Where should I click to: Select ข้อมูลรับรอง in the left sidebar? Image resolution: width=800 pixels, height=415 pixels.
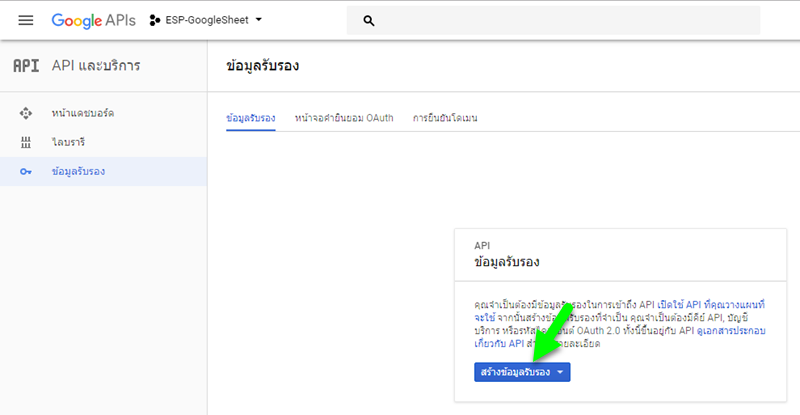(78, 171)
